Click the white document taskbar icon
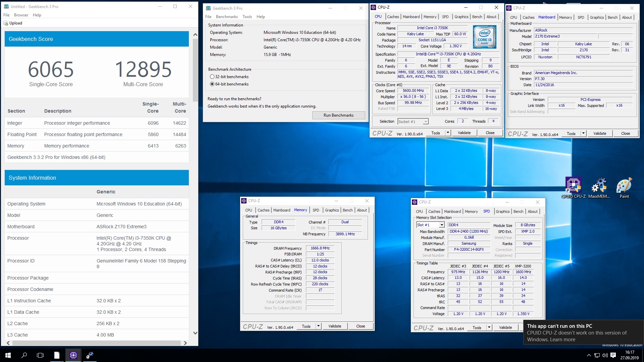Image resolution: width=644 pixels, height=362 pixels. coord(57,355)
